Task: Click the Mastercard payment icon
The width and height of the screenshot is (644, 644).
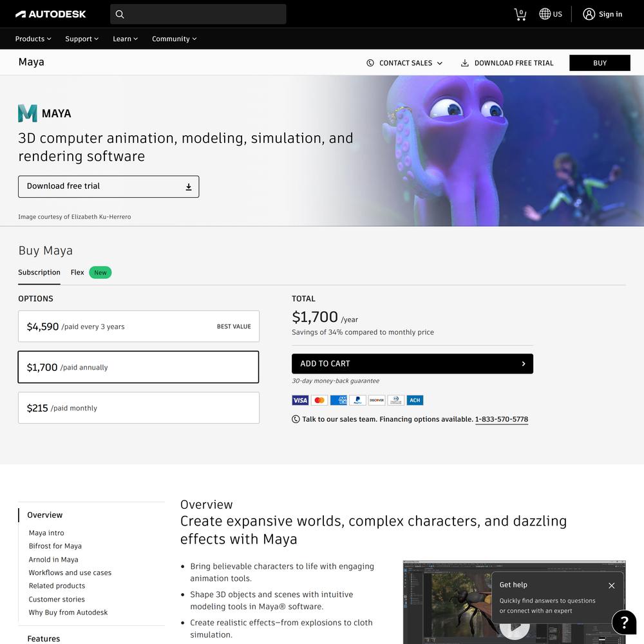Action: [x=319, y=400]
